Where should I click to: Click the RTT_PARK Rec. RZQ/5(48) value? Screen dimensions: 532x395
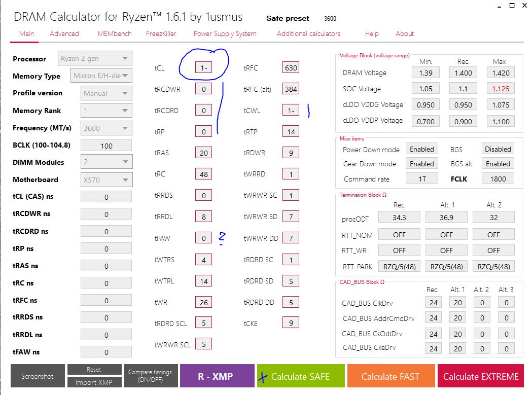pos(399,266)
